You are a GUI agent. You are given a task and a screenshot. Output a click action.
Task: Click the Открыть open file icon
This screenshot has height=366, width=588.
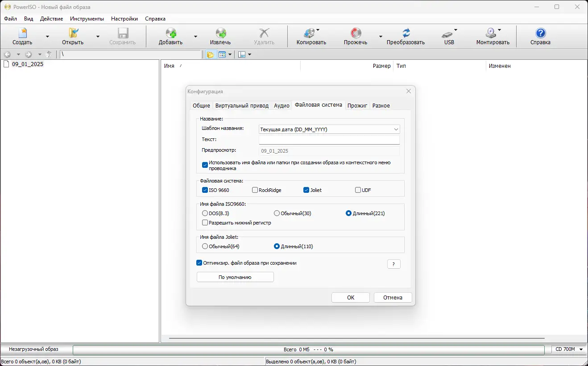point(73,33)
